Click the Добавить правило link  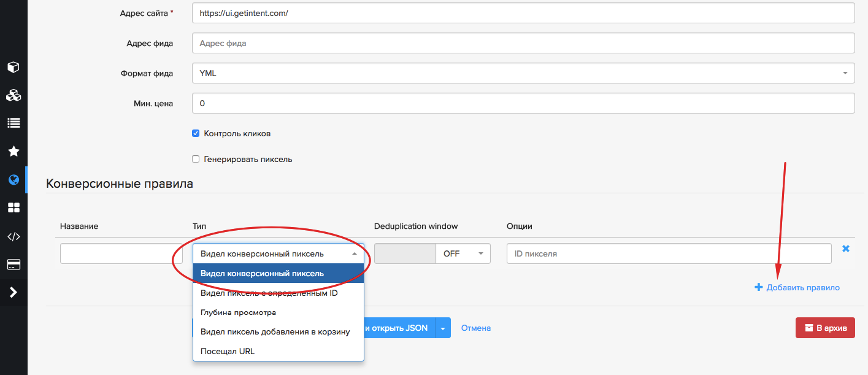click(x=797, y=287)
